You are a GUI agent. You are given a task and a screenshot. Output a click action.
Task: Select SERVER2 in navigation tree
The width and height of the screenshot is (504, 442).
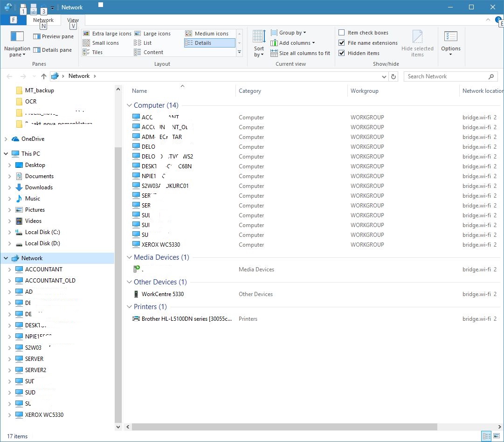[x=35, y=370]
